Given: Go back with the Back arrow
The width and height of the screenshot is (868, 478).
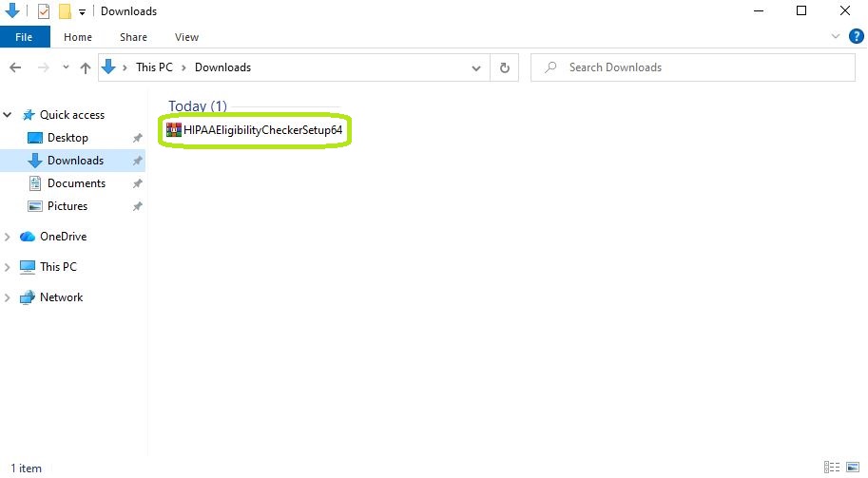Looking at the screenshot, I should pos(15,67).
